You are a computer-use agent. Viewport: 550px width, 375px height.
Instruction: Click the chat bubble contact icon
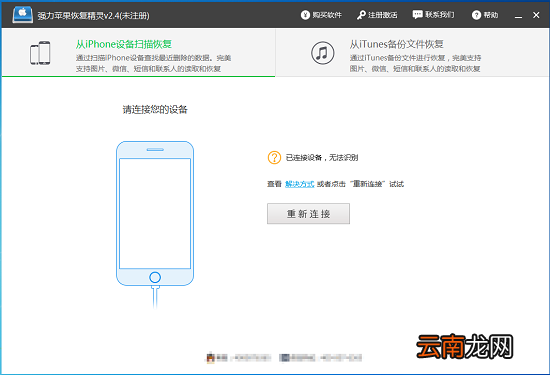point(417,15)
